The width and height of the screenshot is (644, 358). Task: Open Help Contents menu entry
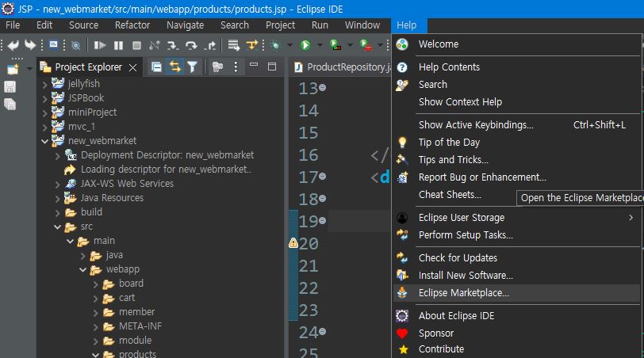coord(516,67)
